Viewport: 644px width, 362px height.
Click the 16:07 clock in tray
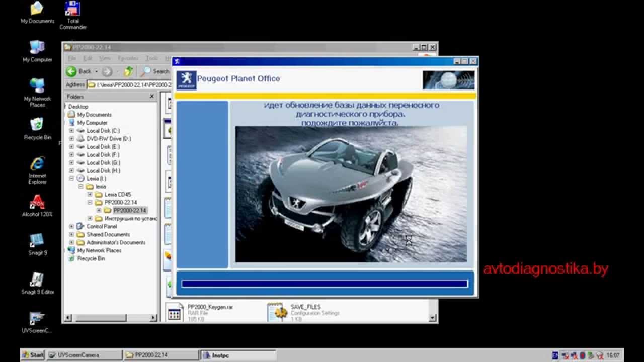pos(613,354)
